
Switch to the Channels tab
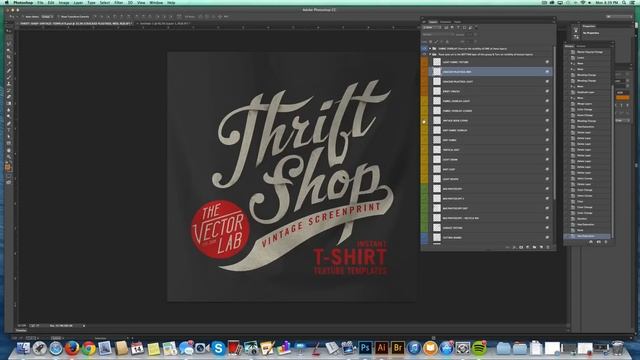(x=445, y=22)
